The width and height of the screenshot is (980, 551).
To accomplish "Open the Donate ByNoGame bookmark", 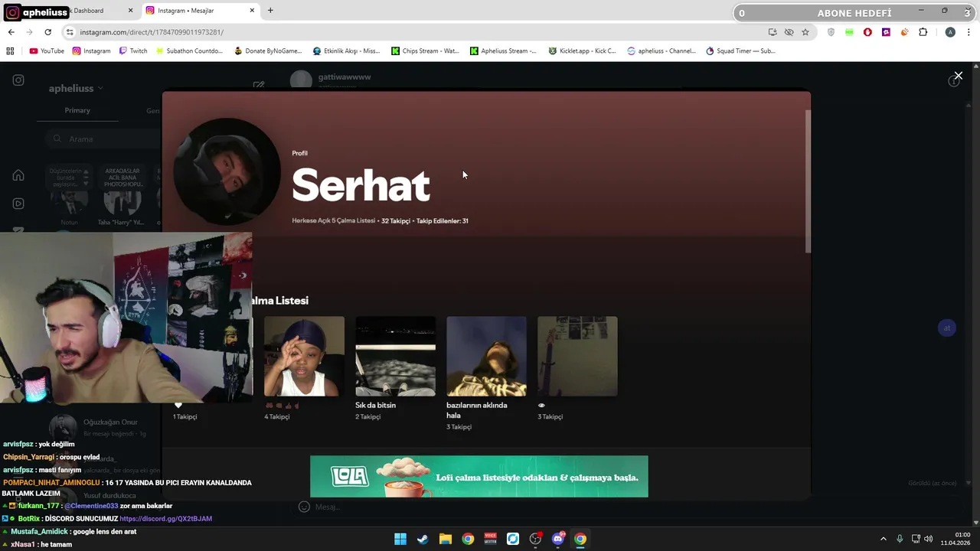I will click(x=268, y=51).
